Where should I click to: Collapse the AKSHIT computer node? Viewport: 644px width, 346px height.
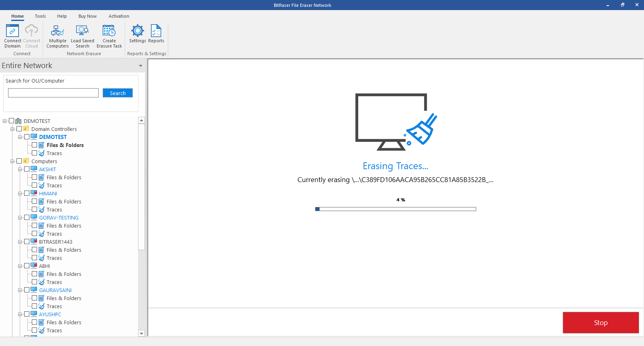pos(20,169)
